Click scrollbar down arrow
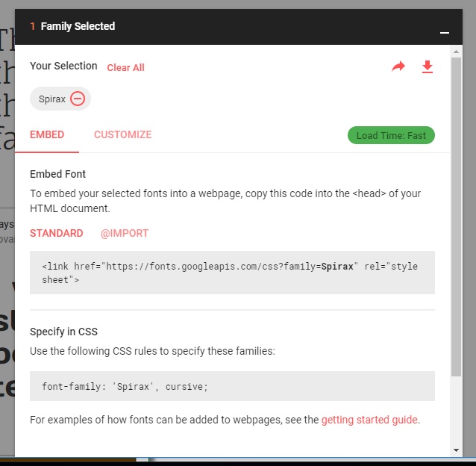Viewport: 476px width, 466px height. pyautogui.click(x=456, y=450)
